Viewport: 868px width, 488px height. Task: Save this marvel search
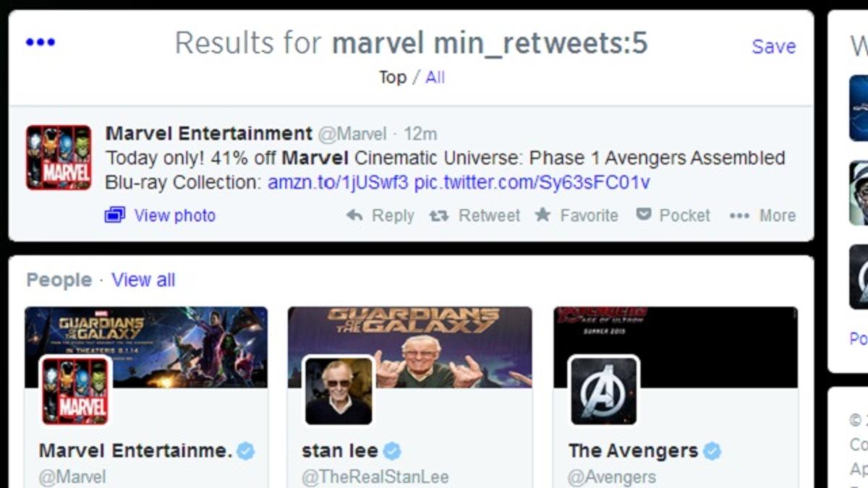(773, 46)
